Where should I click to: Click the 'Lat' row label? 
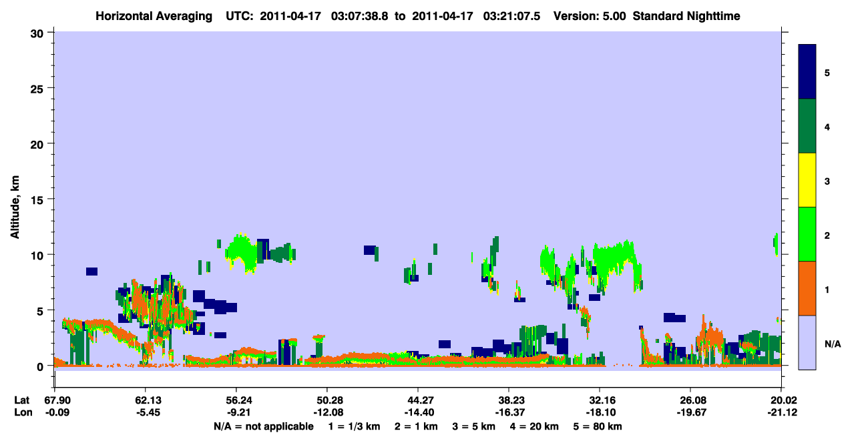[21, 400]
